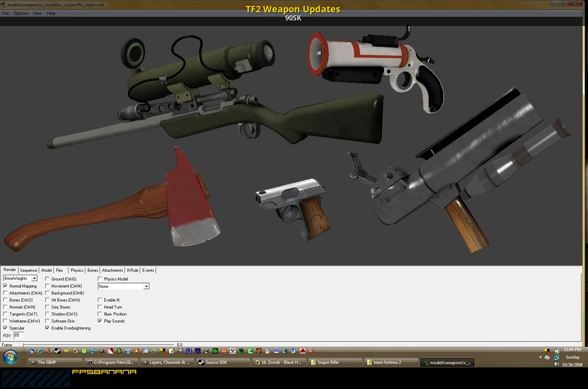Enable the Wireframe checkbox
The width and height of the screenshot is (588, 389).
(x=6, y=321)
